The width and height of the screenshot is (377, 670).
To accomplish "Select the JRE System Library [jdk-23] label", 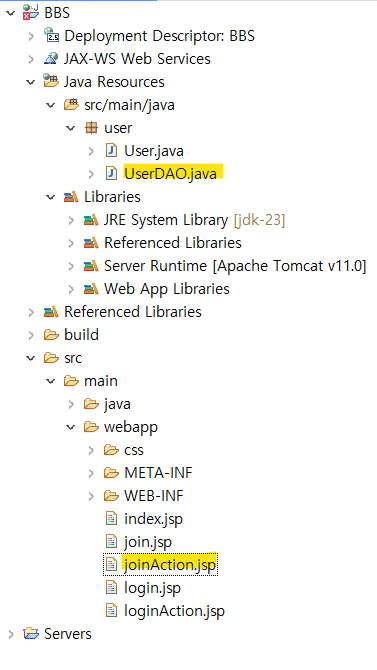I will (194, 220).
